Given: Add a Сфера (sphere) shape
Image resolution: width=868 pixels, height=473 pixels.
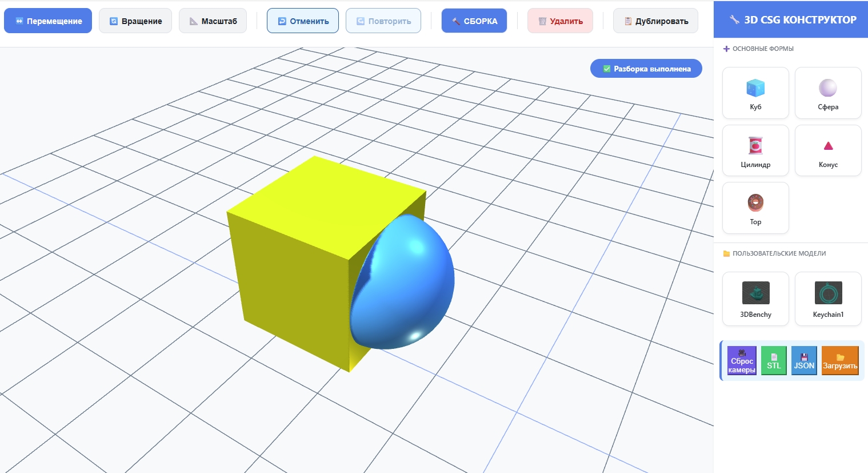Looking at the screenshot, I should pyautogui.click(x=828, y=93).
